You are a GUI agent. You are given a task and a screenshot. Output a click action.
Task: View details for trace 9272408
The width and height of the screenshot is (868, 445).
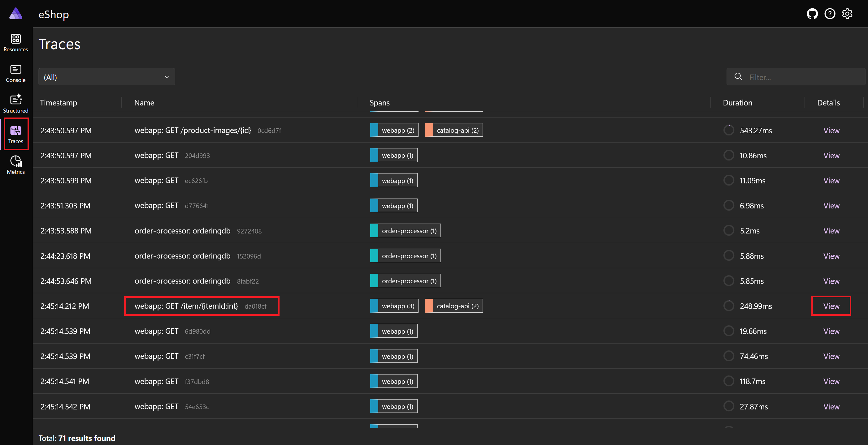tap(831, 231)
